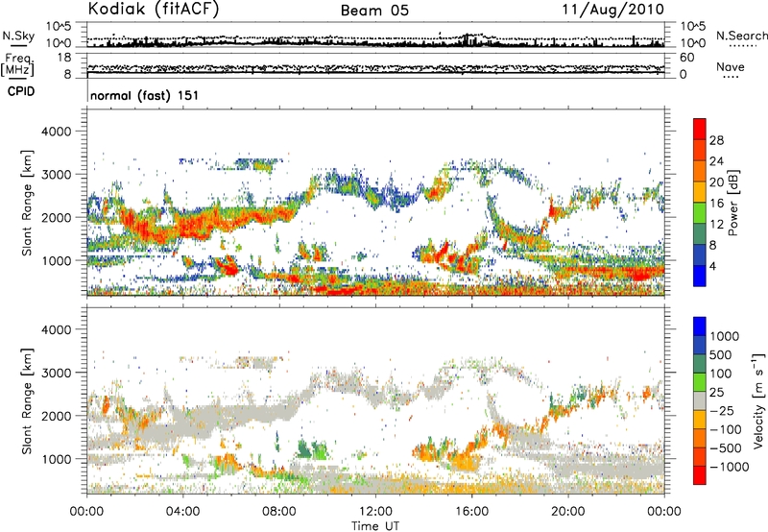Click the Power [dB] colorbar title

point(732,203)
